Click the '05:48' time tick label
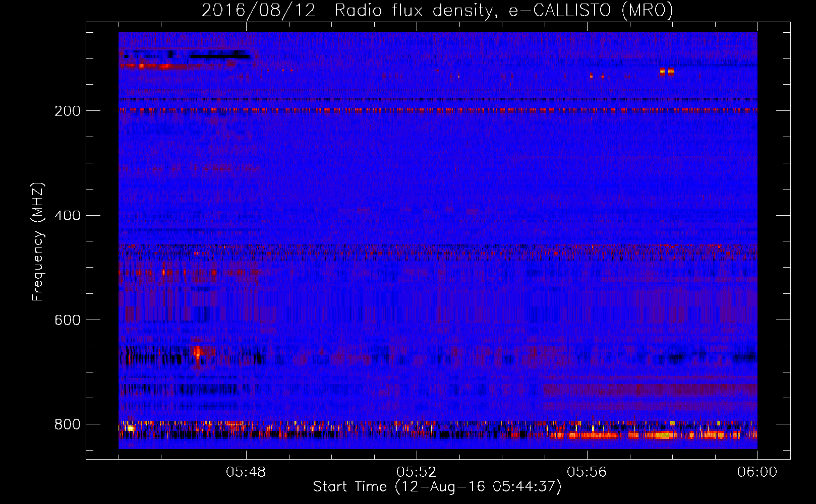The image size is (816, 504). (x=246, y=472)
